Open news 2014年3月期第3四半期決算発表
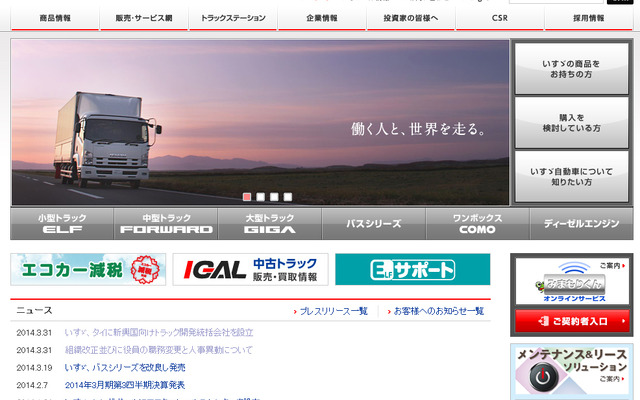Viewport: 640px width, 400px height. point(125,385)
